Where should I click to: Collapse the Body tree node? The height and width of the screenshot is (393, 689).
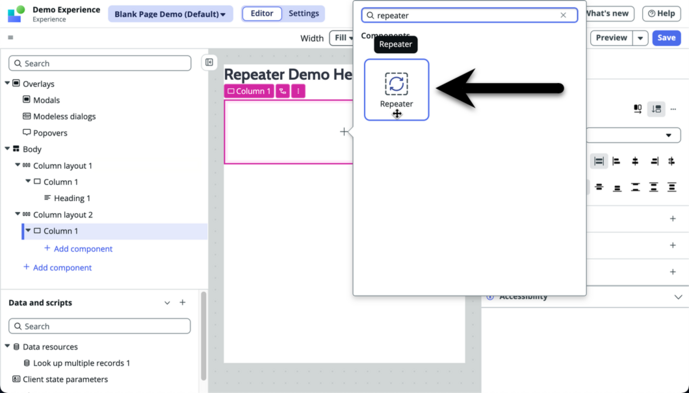7,149
